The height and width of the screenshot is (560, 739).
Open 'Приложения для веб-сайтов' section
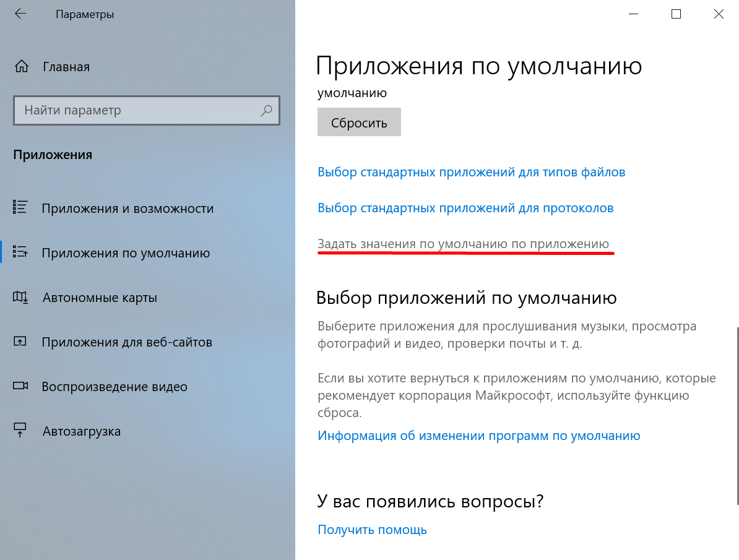tap(127, 342)
